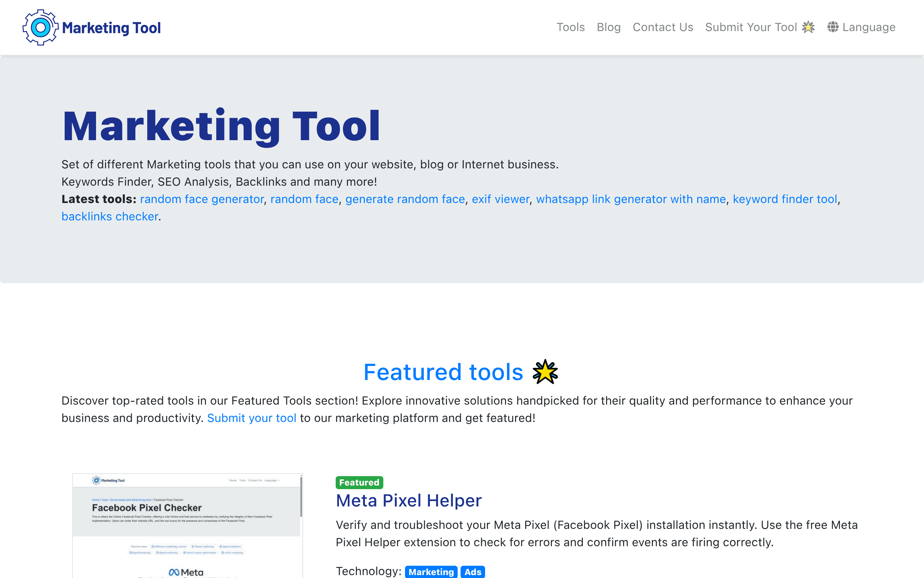Click the Meta Pixel Helper description paragraph
Screen dimensions: 924x578
[x=597, y=534]
